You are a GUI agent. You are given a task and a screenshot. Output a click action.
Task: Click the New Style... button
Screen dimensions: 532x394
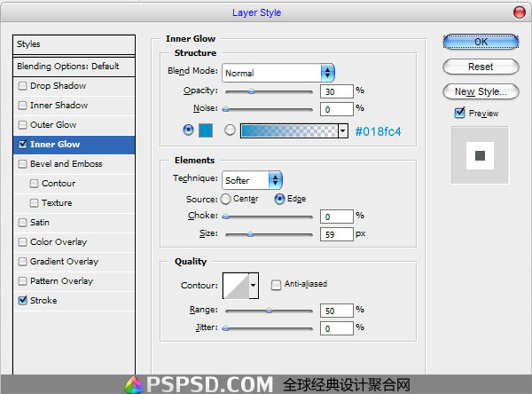(481, 91)
